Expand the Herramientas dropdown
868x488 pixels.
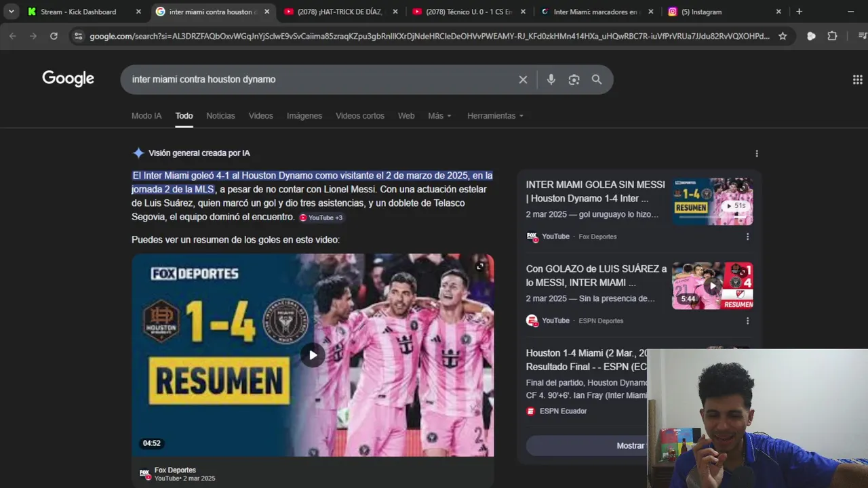[495, 116]
